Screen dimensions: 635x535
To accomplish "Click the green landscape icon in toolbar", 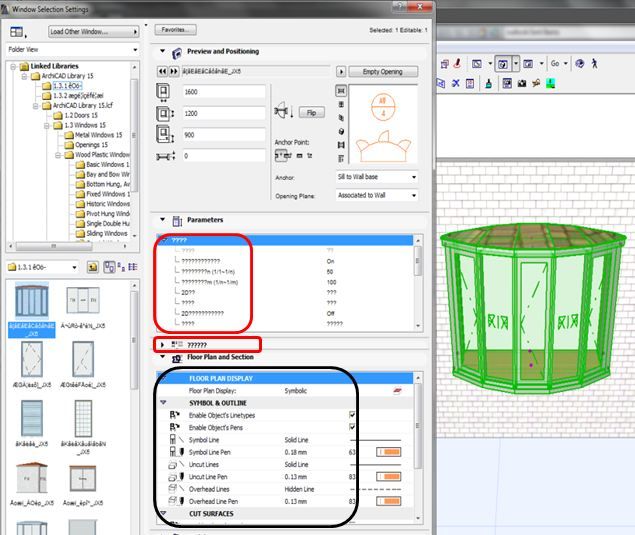I will tap(550, 83).
